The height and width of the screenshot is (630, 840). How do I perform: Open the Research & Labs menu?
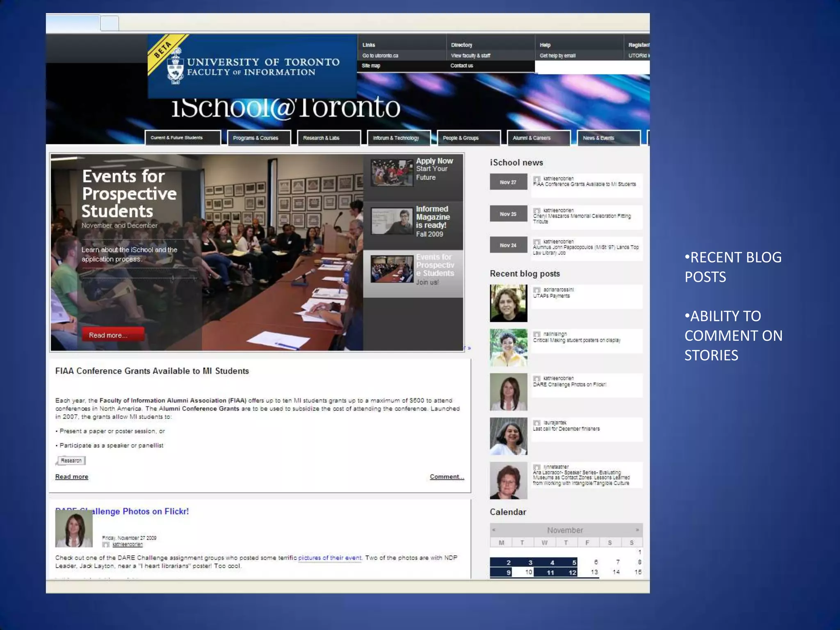(x=329, y=138)
